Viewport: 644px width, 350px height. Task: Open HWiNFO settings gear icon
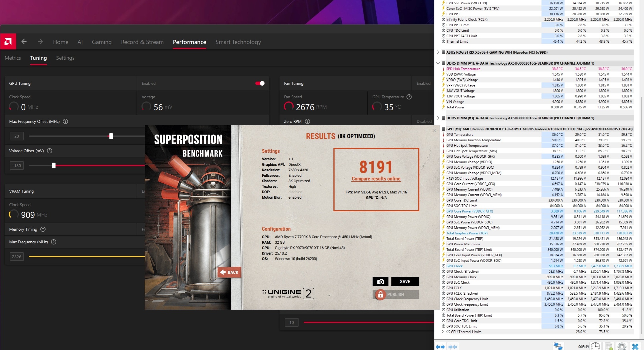click(622, 346)
